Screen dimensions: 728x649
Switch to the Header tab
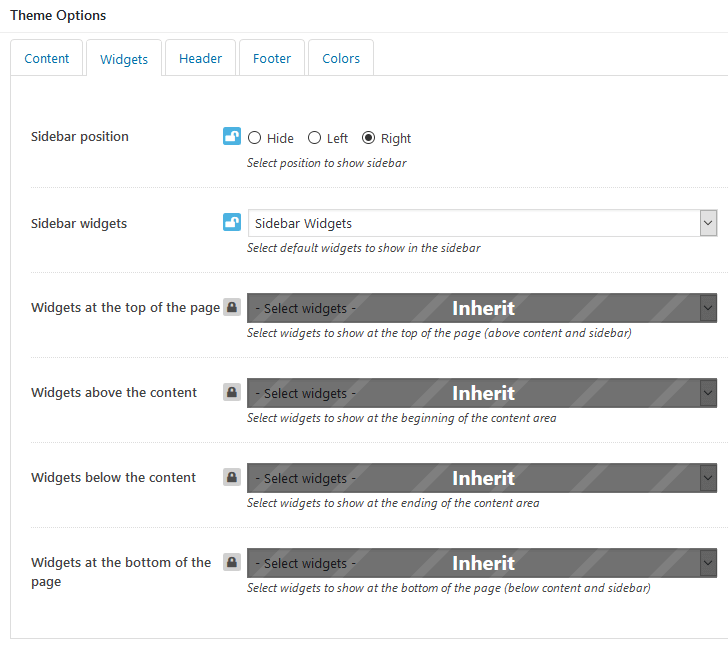[201, 58]
